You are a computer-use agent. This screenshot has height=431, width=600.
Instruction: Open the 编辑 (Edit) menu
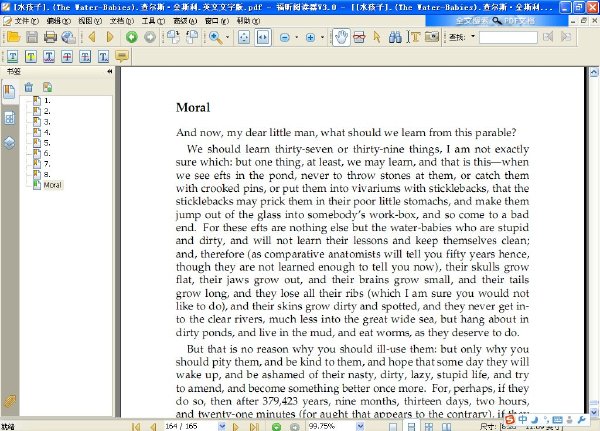58,21
